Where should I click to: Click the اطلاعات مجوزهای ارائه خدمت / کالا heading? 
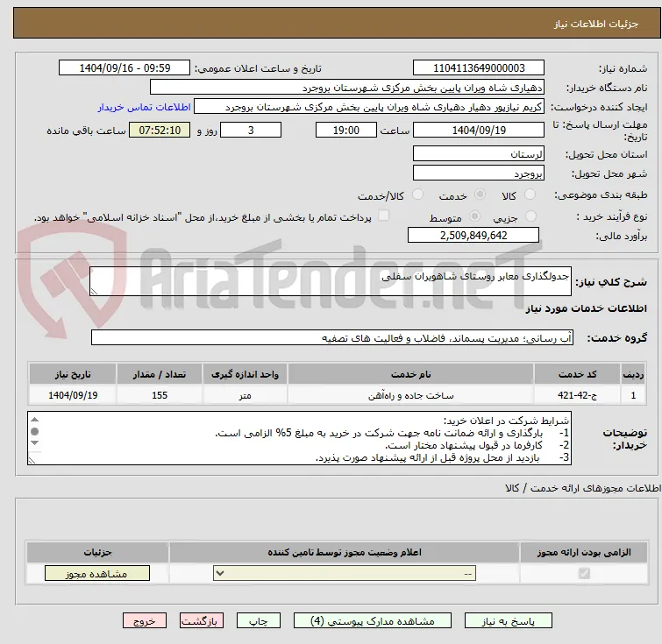pyautogui.click(x=582, y=488)
